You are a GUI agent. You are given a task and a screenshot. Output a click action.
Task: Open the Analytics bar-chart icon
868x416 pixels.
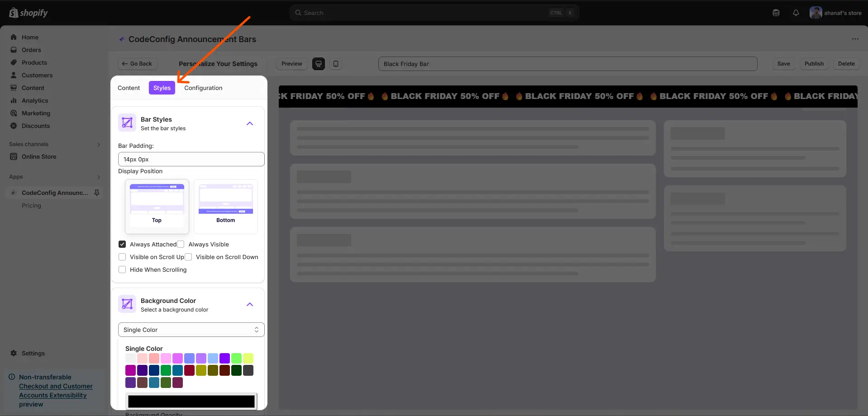point(14,100)
